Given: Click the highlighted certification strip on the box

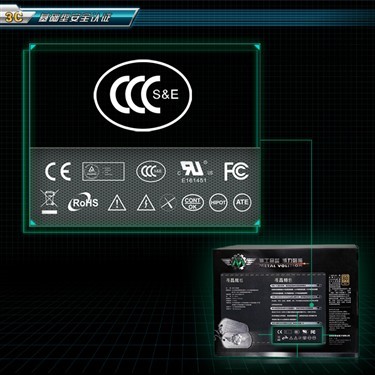Looking at the screenshot, I should (x=297, y=335).
